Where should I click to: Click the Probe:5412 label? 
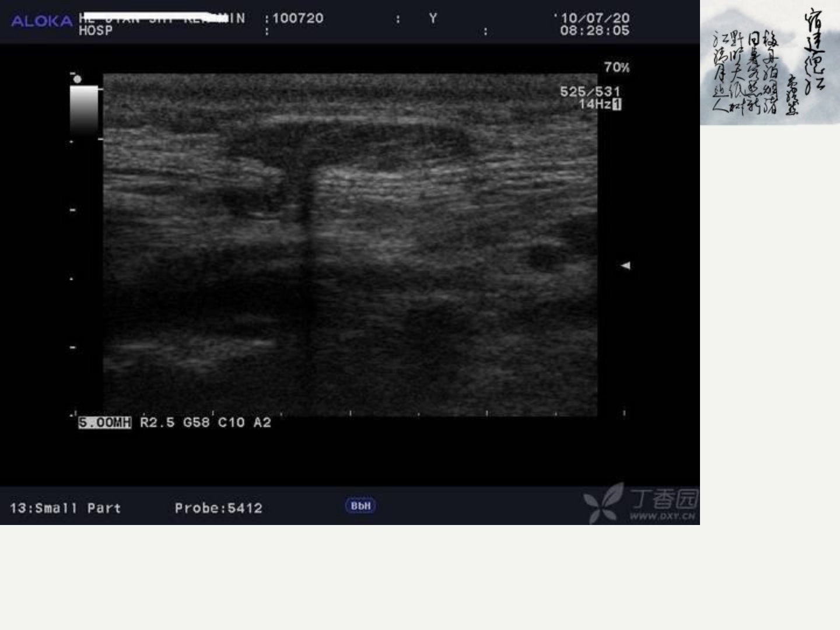[218, 508]
